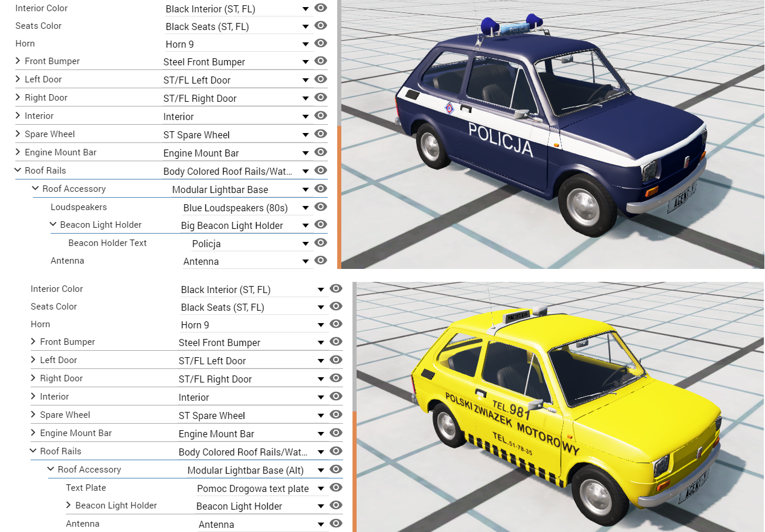This screenshot has width=765, height=532.
Task: Select Loudspeakers row label
Action: tap(79, 207)
